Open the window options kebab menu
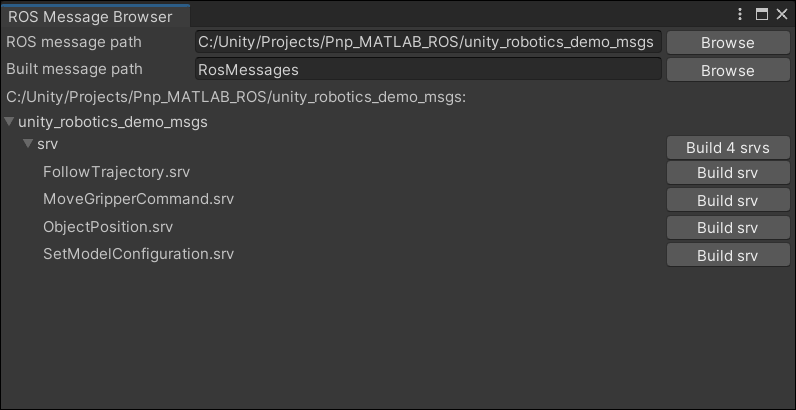The width and height of the screenshot is (796, 410). pyautogui.click(x=740, y=15)
